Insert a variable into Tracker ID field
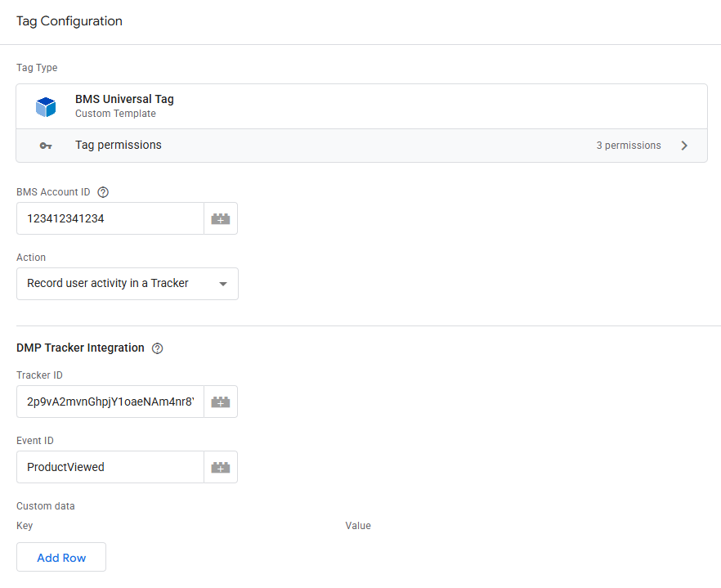 tap(221, 402)
